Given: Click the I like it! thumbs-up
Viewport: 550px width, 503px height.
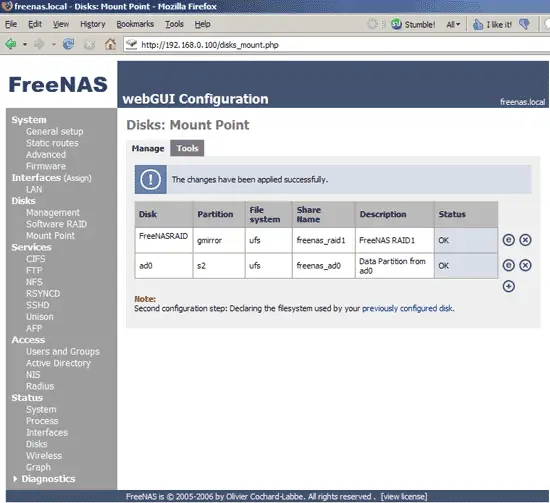Looking at the screenshot, I should 493,24.
